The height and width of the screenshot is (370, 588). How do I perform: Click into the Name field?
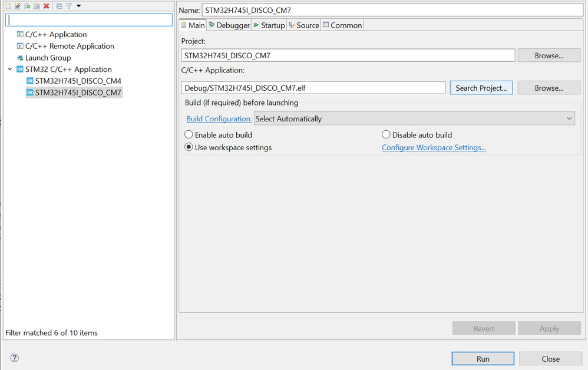click(392, 10)
